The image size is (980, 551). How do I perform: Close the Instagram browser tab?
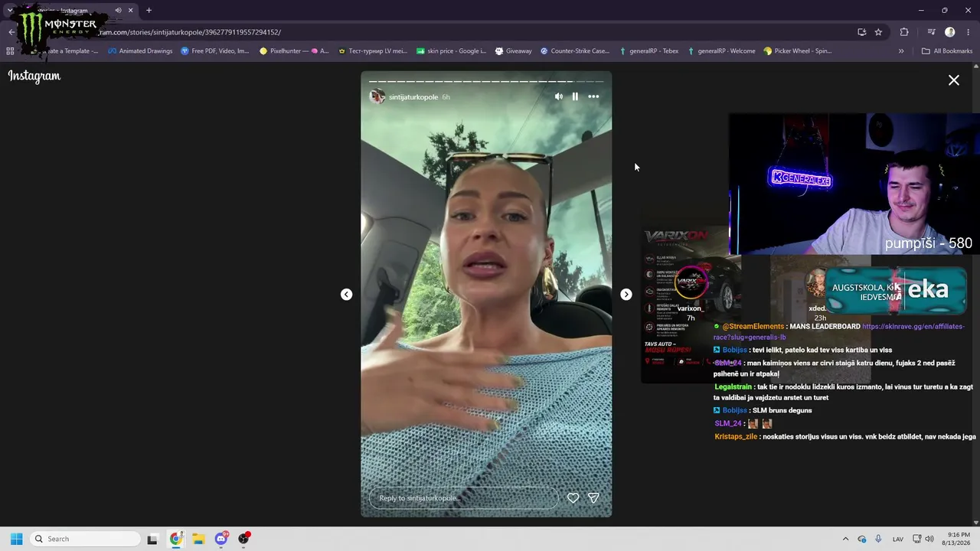131,11
